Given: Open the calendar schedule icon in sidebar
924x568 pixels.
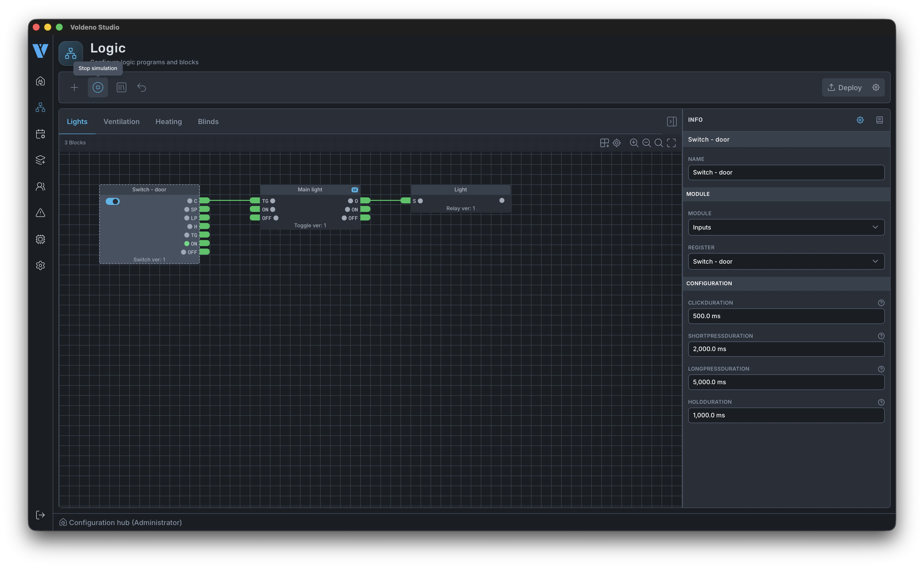Looking at the screenshot, I should [41, 134].
